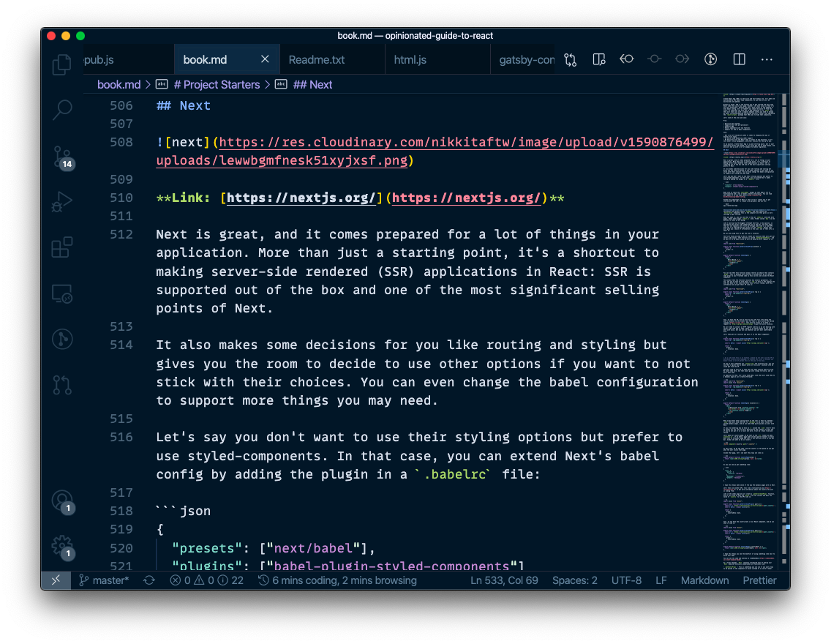Click the cloudinary image URL on line 508
Screen dimensions: 831x644
pos(435,151)
